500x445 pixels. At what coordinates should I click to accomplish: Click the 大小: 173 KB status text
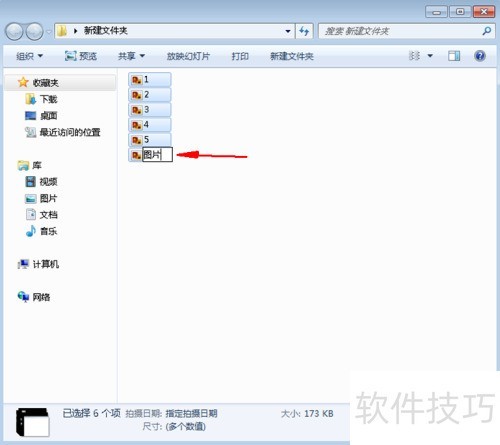click(x=307, y=414)
